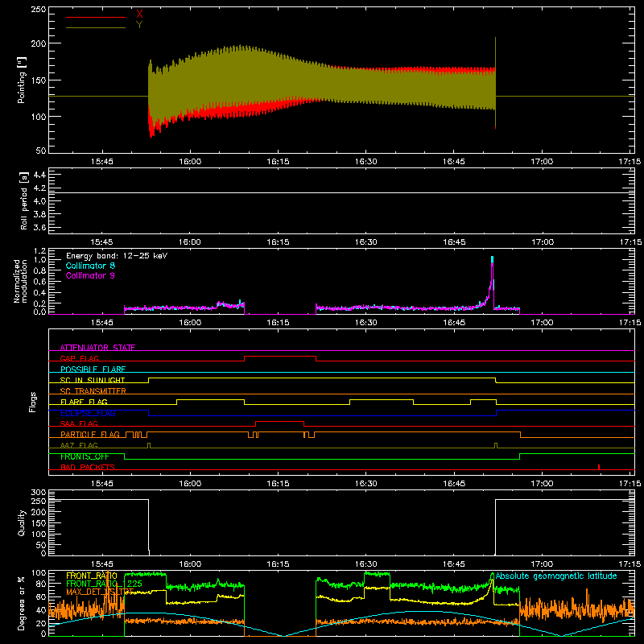Click the orange MAX_DET_VS_TOT legend entry
This screenshot has height=644, width=644.
100,592
